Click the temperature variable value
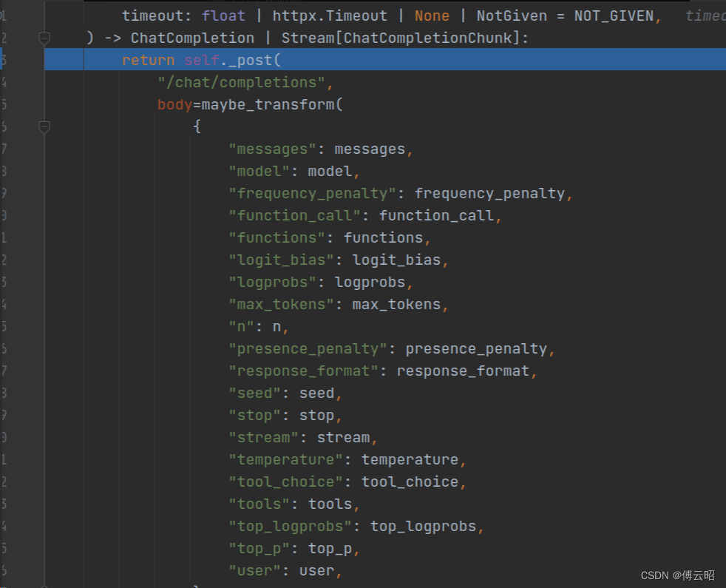The image size is (726, 588). pos(410,459)
